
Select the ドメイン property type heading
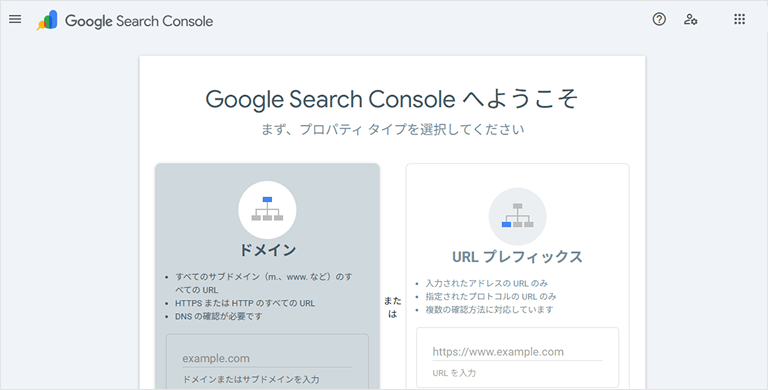tap(267, 250)
